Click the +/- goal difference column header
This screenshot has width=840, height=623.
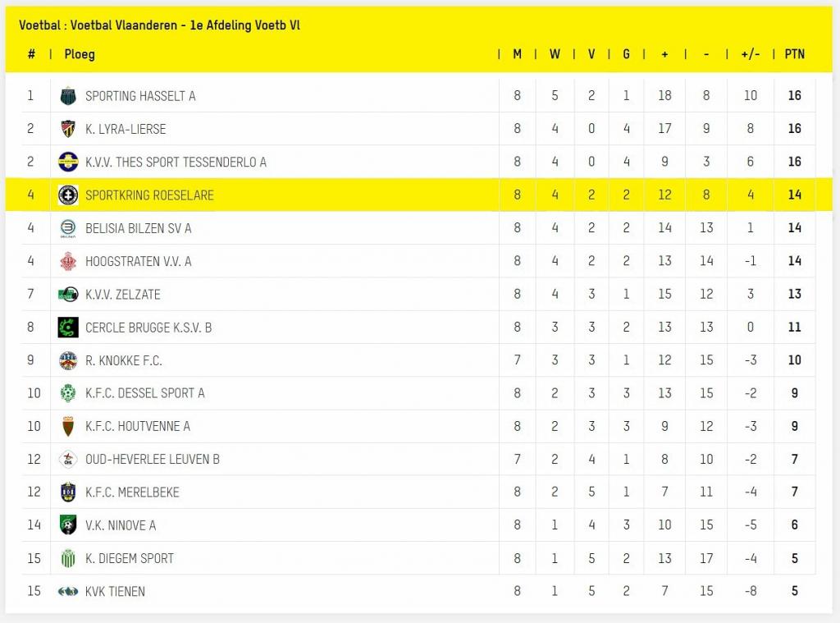[x=750, y=54]
